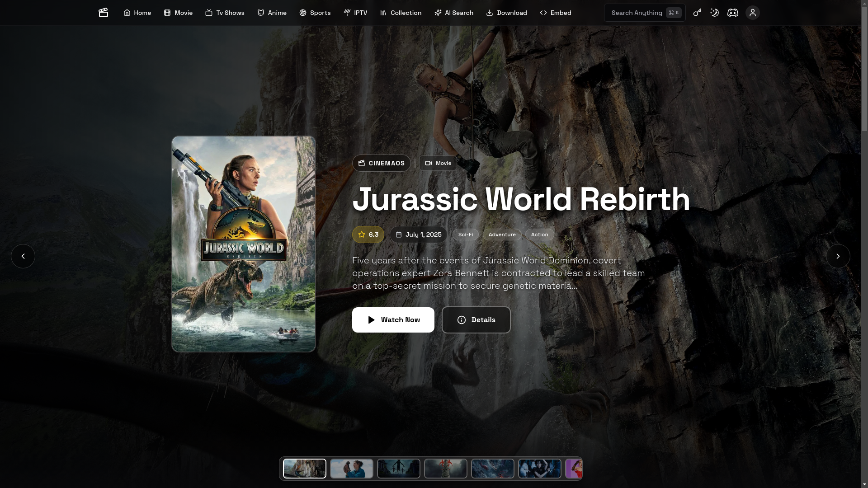Click the July 1, 2025 date badge
Image resolution: width=868 pixels, height=488 pixels.
[419, 235]
